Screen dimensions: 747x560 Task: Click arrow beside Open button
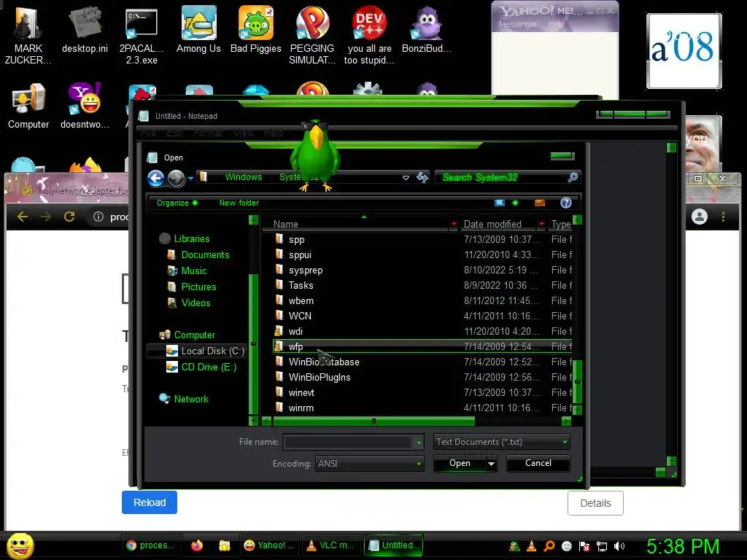(x=491, y=463)
